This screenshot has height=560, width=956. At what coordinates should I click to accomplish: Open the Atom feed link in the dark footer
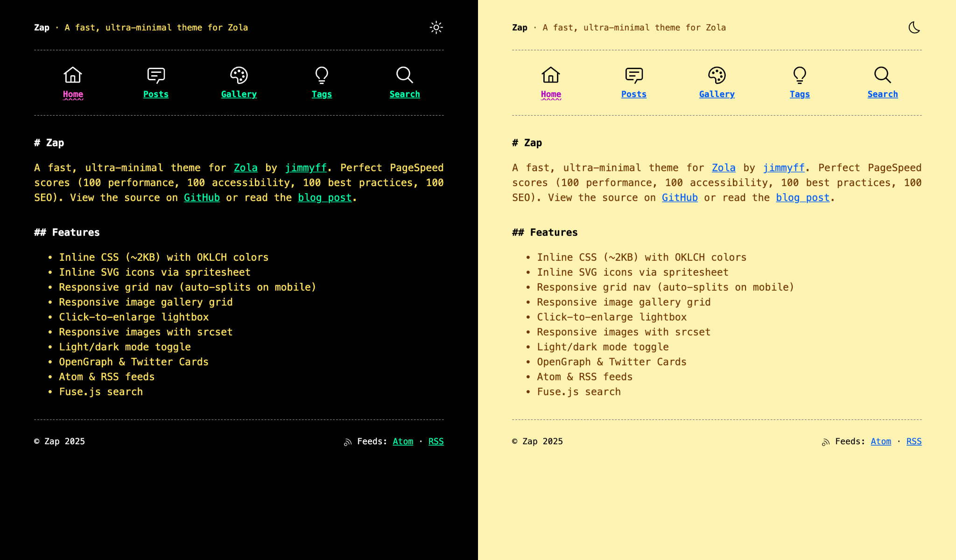[402, 441]
